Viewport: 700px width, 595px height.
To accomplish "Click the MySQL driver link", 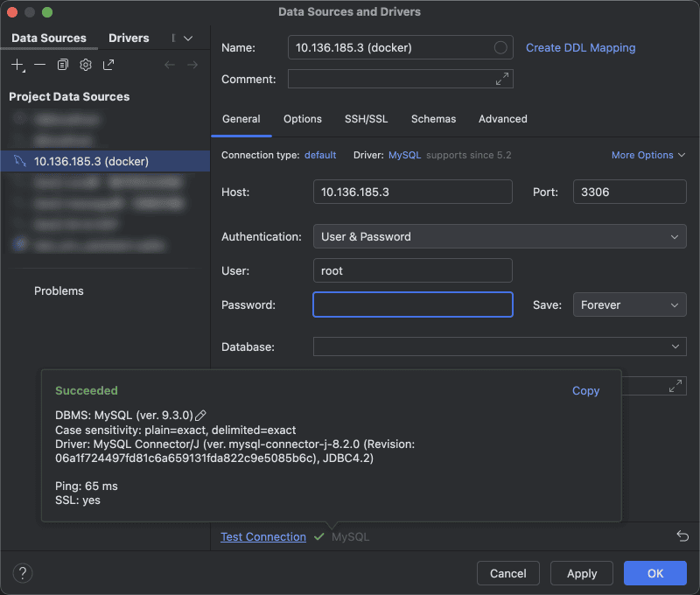I will click(404, 155).
